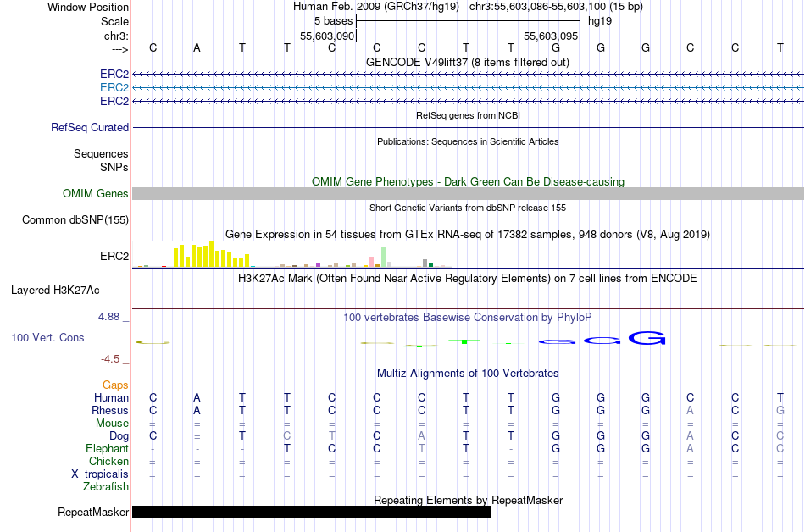This screenshot has height=532, width=805.
Task: Click the '--->' sequence direction label
Action: [x=119, y=49]
